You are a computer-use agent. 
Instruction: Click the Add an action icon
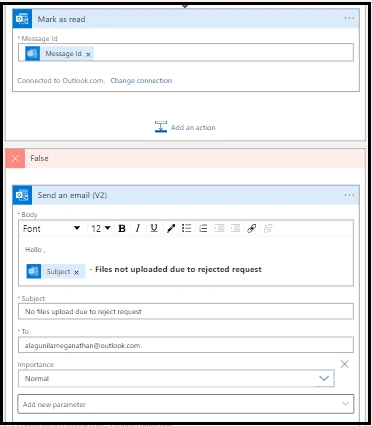point(161,127)
